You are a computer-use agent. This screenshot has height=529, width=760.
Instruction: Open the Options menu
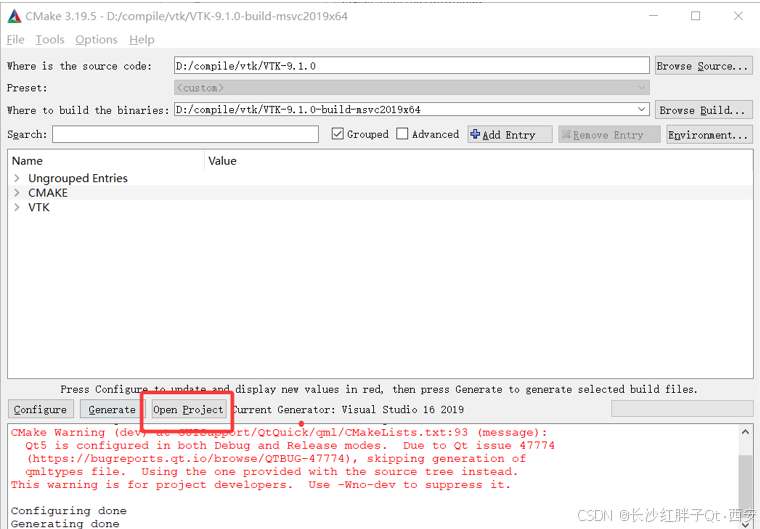click(x=96, y=40)
